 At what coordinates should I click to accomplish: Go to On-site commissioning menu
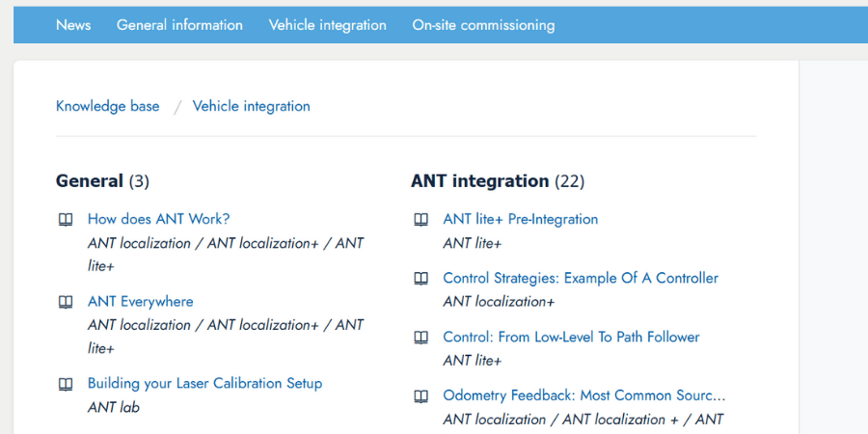click(483, 25)
